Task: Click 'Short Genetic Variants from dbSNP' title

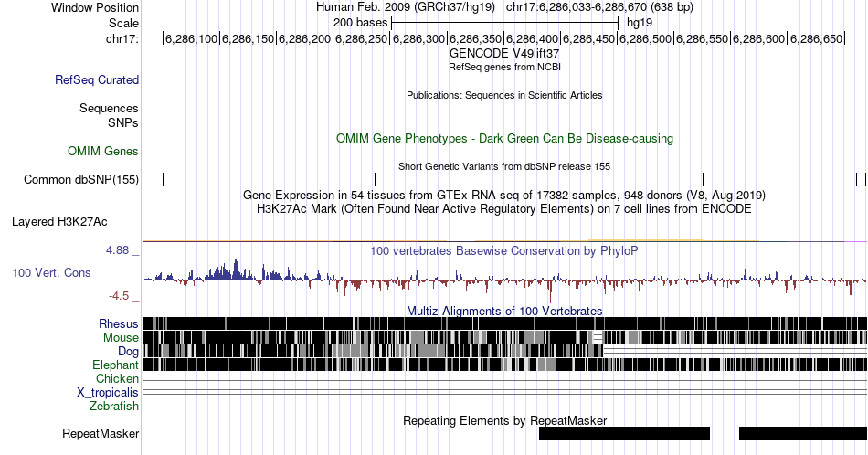Action: click(x=504, y=166)
